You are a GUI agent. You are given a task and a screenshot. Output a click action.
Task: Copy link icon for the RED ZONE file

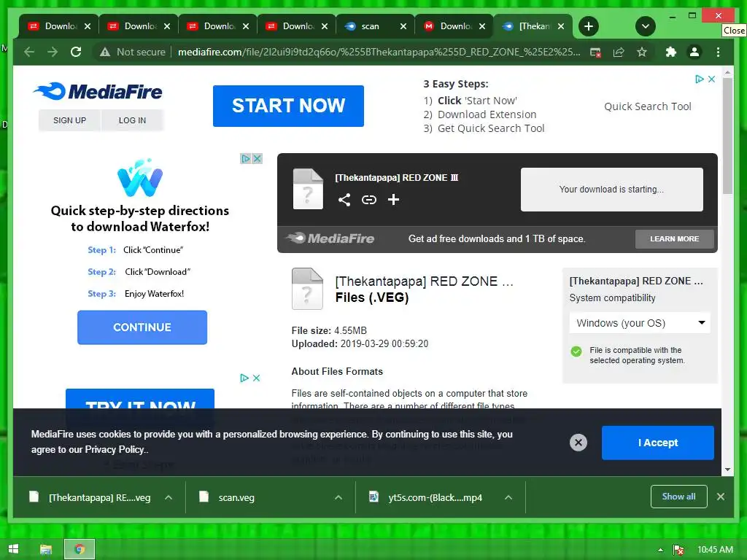[368, 200]
